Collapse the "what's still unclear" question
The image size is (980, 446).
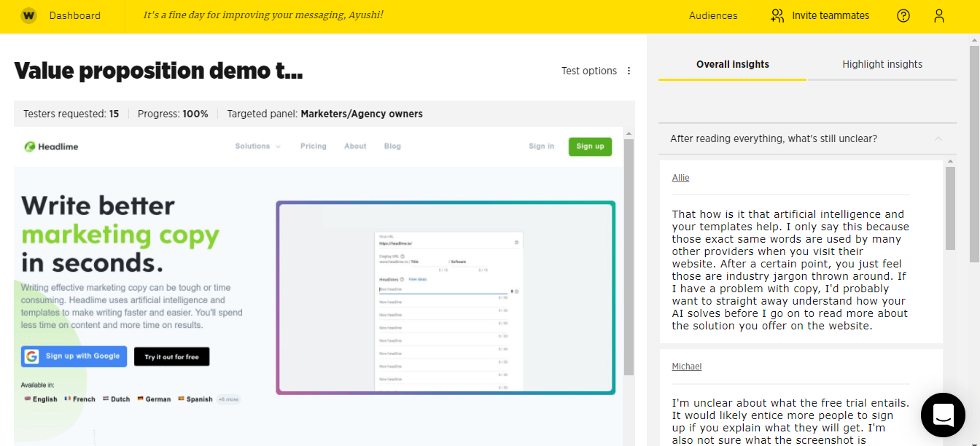[938, 138]
